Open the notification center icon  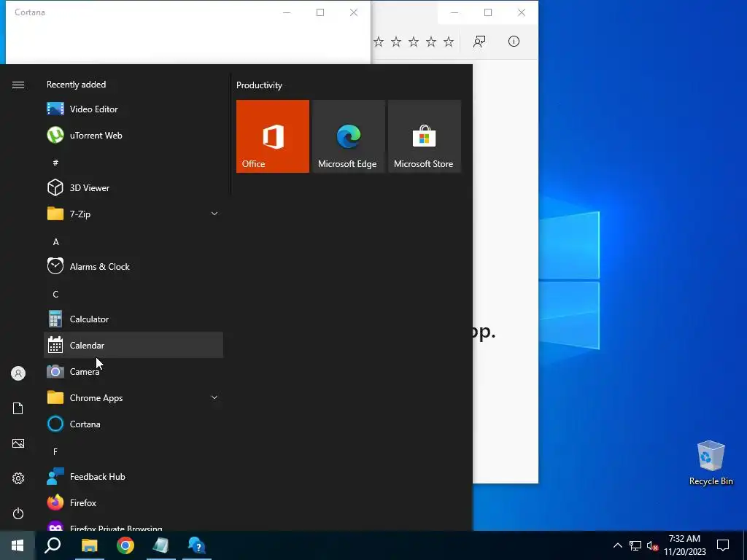[x=723, y=545]
